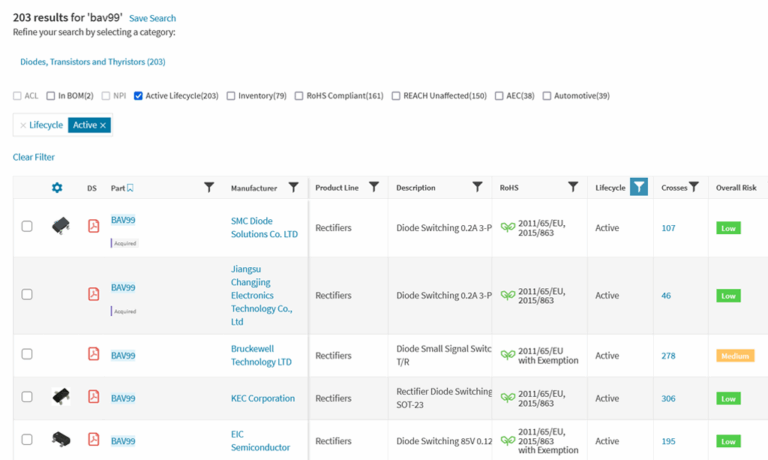The image size is (768, 460).
Task: View part image in KEC Corporation row
Action: 61,396
